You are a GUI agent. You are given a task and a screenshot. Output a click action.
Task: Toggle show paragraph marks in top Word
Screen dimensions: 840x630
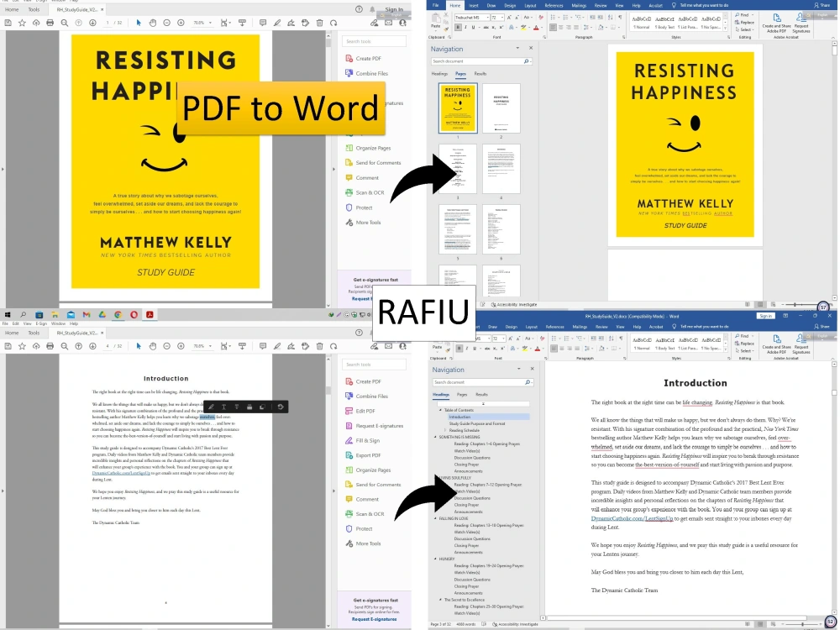620,18
